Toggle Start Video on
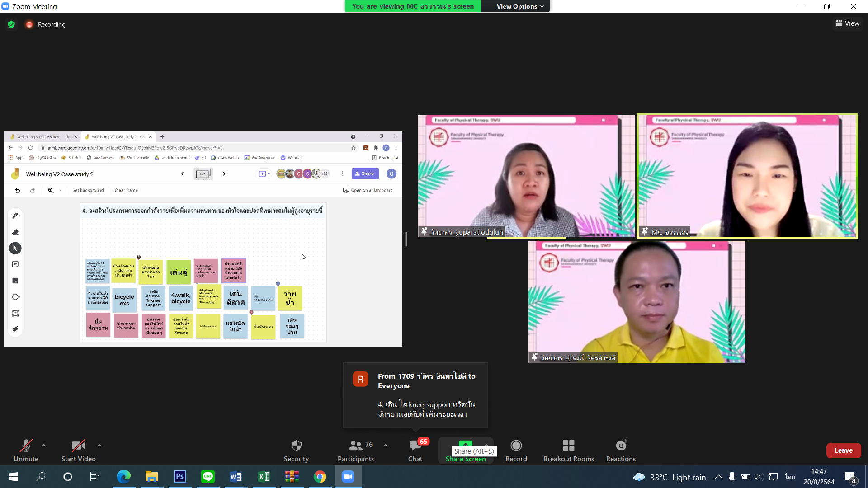 pyautogui.click(x=78, y=446)
